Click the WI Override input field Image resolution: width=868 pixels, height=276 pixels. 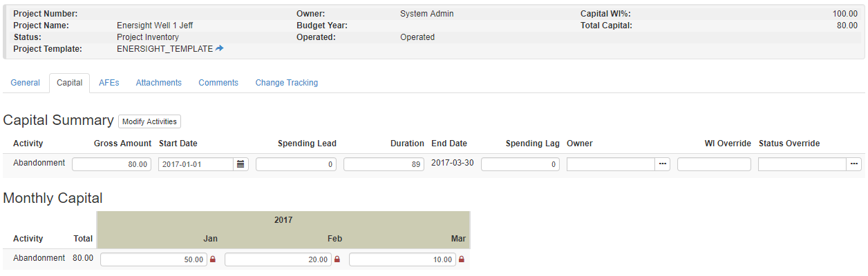pos(713,164)
